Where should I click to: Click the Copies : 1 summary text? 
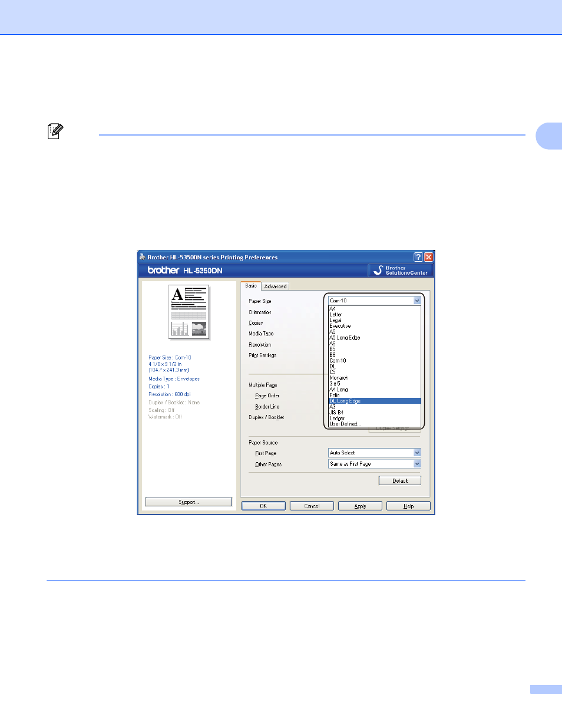tap(158, 387)
